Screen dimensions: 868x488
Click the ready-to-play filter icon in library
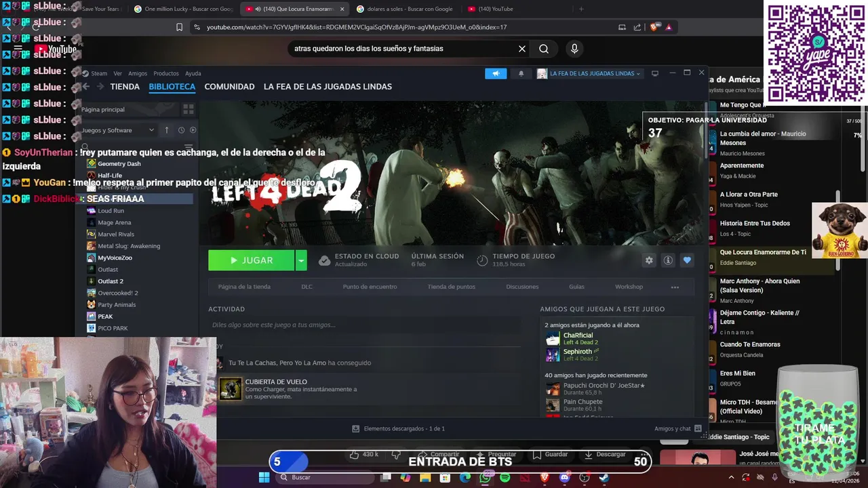[x=193, y=130]
